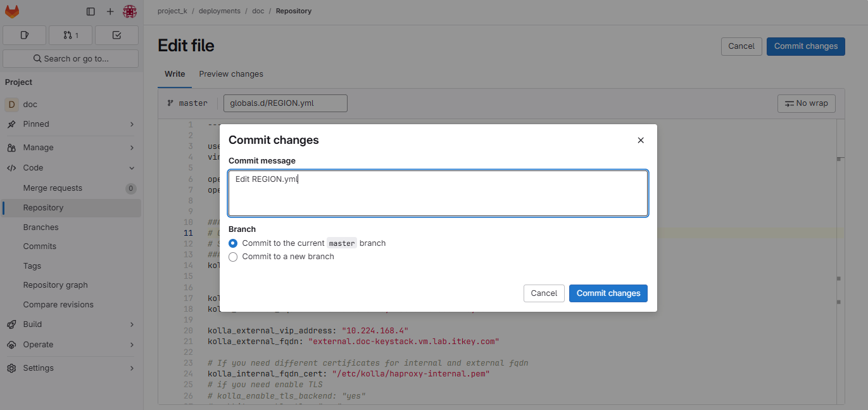Open the to-do list icon
The image size is (868, 410).
pyautogui.click(x=116, y=35)
